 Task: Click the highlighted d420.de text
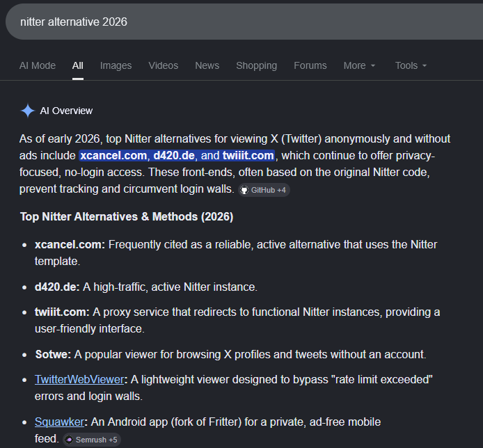click(x=174, y=156)
